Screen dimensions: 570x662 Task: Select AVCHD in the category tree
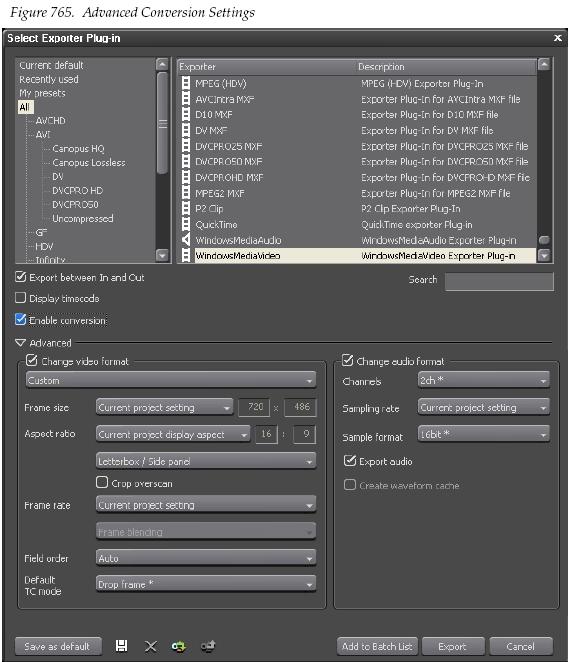50,121
